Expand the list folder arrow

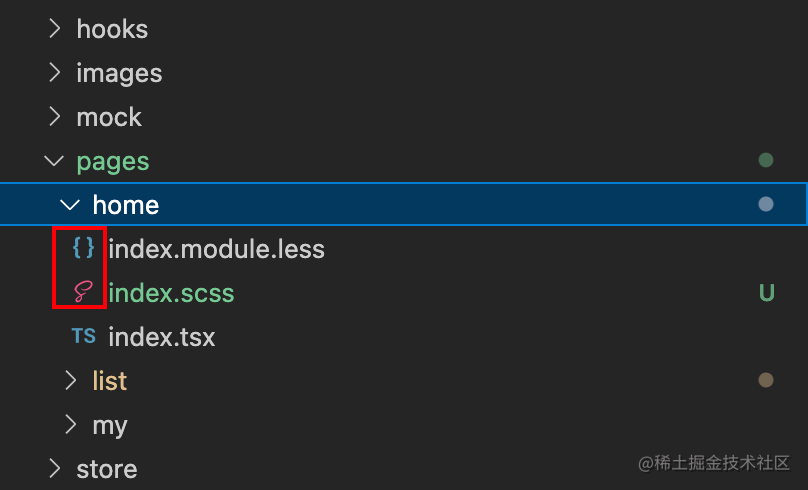(71, 381)
